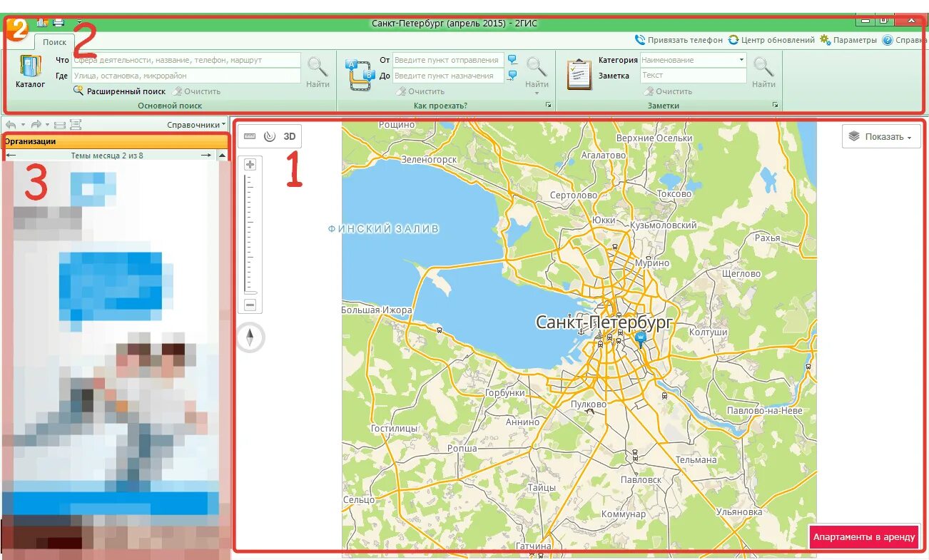The height and width of the screenshot is (560, 929).
Task: Open the 2GIS application menu logo button
Action: click(x=16, y=29)
